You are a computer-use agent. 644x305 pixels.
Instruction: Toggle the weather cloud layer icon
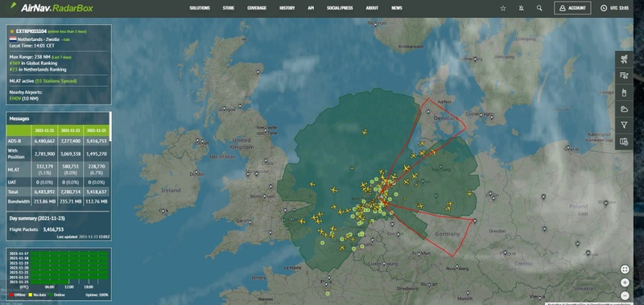pyautogui.click(x=624, y=109)
